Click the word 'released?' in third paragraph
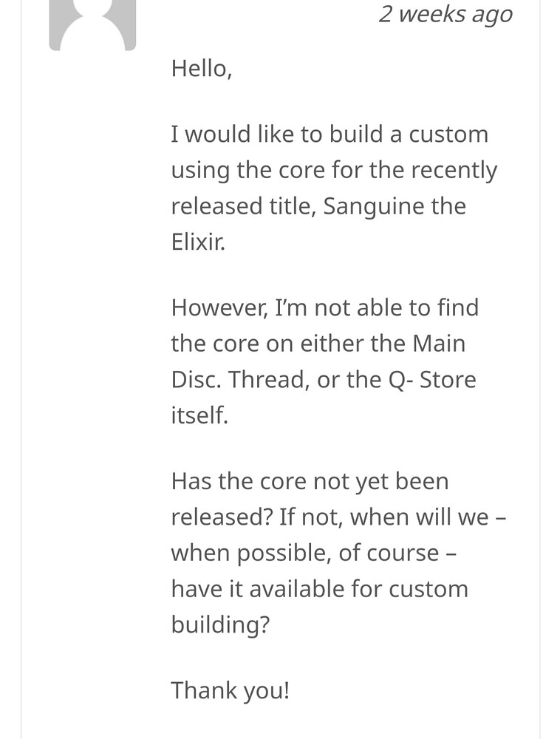This screenshot has width=560, height=739. [x=222, y=517]
